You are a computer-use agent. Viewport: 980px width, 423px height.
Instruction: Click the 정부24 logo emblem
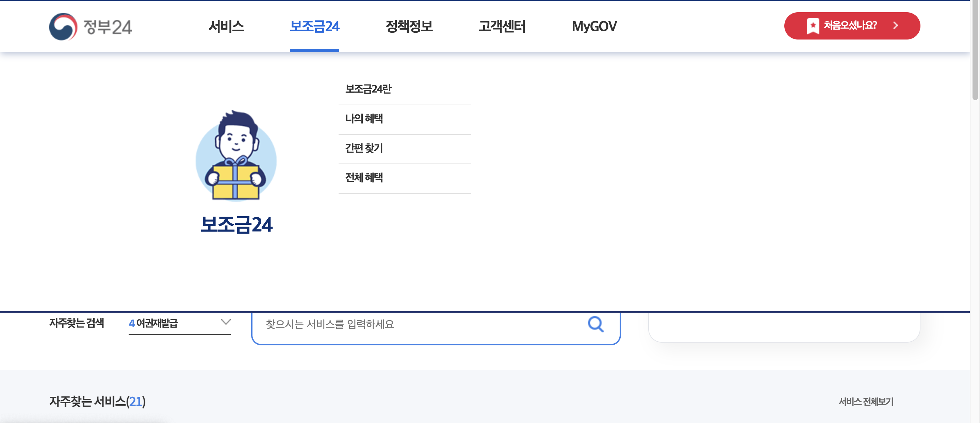[63, 27]
